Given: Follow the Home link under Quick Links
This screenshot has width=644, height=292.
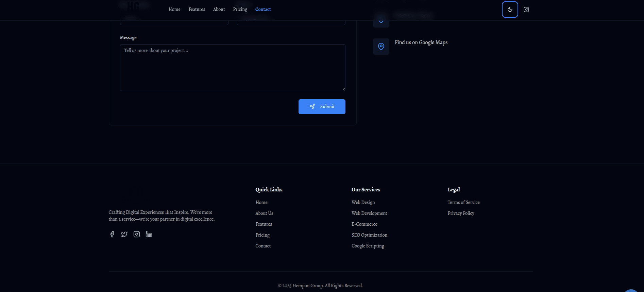Looking at the screenshot, I should pos(261,203).
